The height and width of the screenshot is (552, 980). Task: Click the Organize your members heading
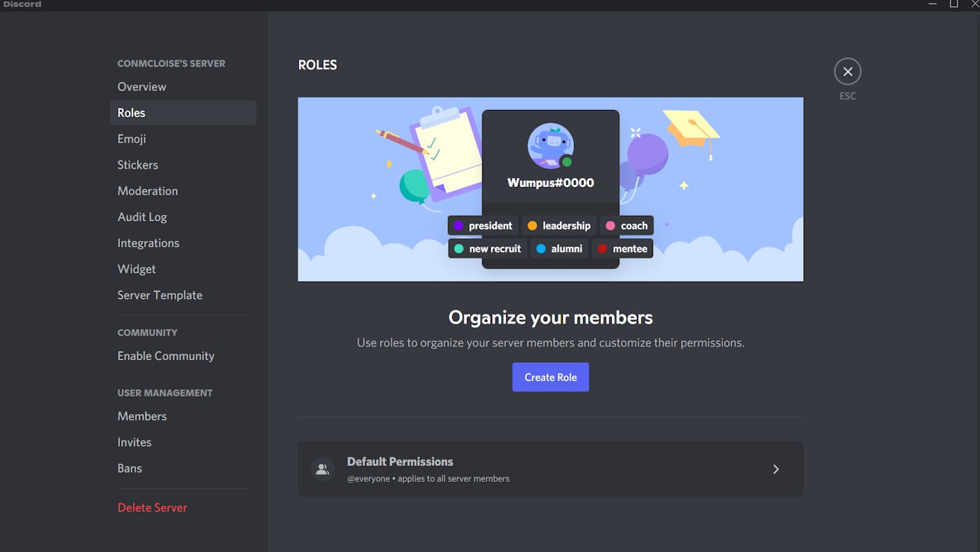coord(551,317)
